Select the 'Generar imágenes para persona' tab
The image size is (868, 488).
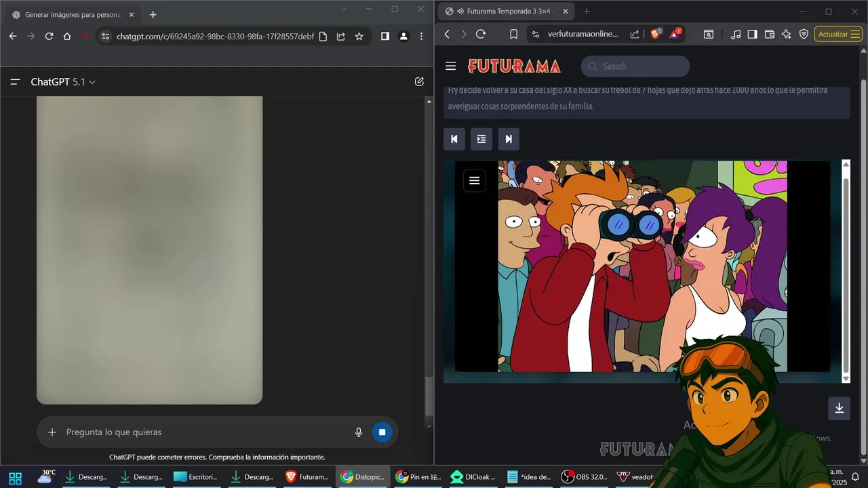point(73,14)
